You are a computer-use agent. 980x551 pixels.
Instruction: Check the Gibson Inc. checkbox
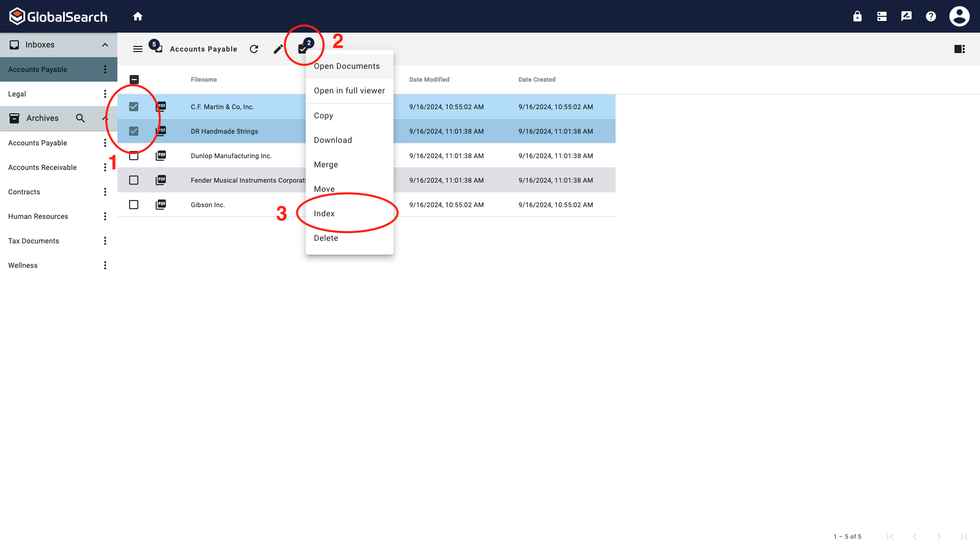[134, 205]
